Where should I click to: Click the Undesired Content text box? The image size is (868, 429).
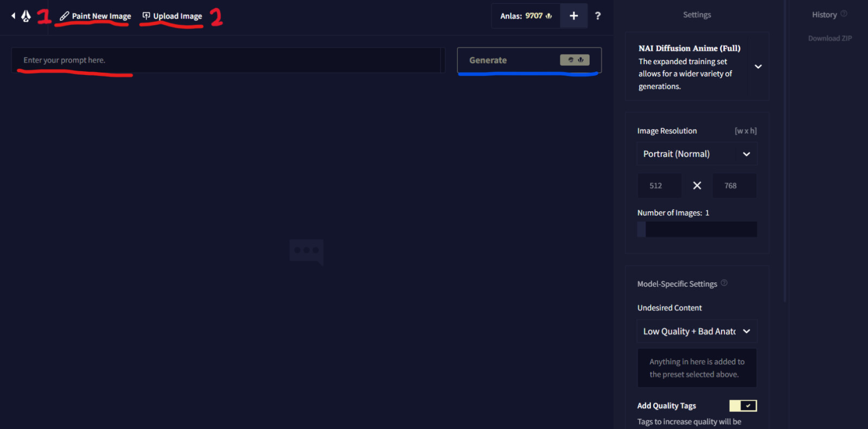pos(697,368)
